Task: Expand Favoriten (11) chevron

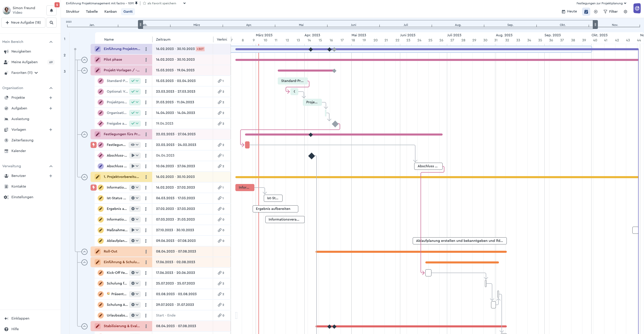Action: point(36,73)
